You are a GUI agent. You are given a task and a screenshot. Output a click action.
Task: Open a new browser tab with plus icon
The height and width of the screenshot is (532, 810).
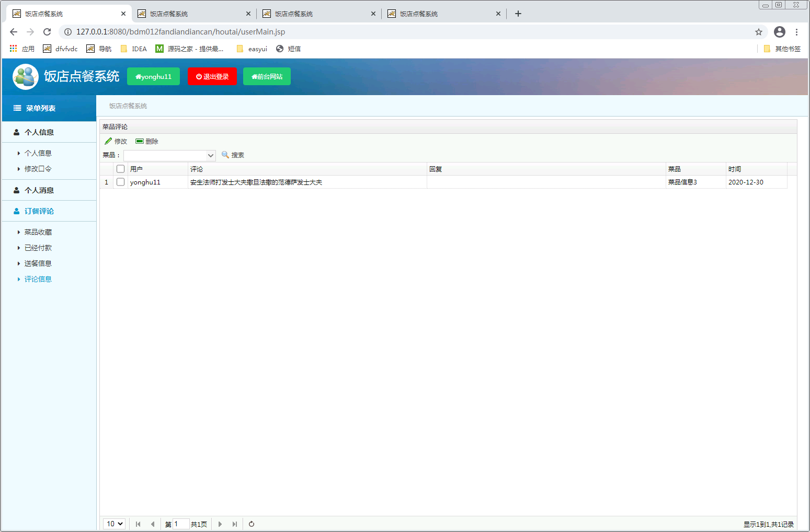point(518,14)
